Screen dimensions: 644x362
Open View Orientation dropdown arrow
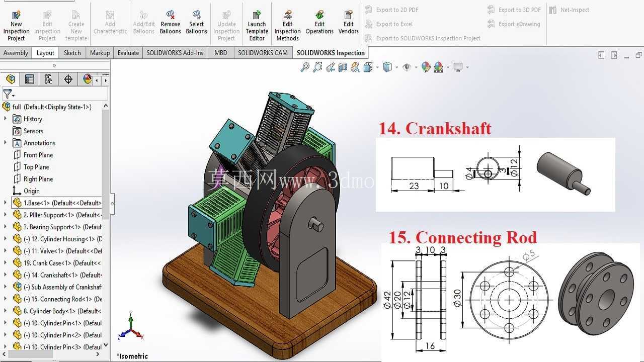(377, 67)
